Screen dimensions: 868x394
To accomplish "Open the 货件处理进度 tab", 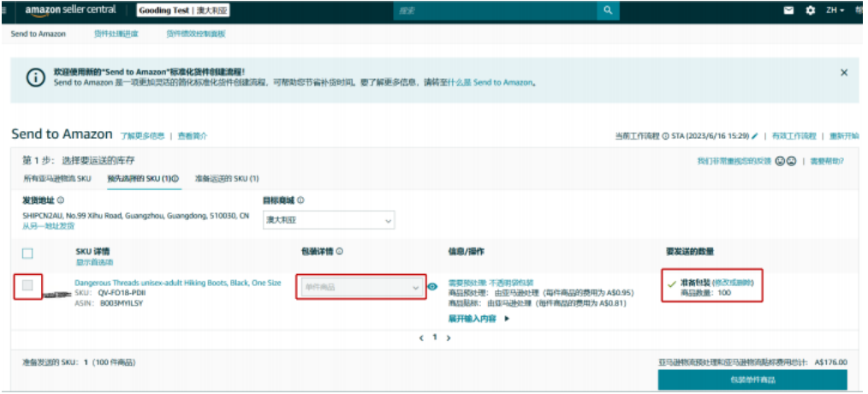I will 116,33.
